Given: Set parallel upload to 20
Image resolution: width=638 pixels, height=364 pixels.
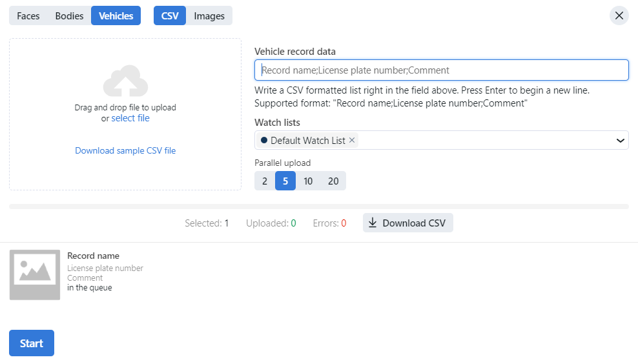Looking at the screenshot, I should (x=333, y=181).
